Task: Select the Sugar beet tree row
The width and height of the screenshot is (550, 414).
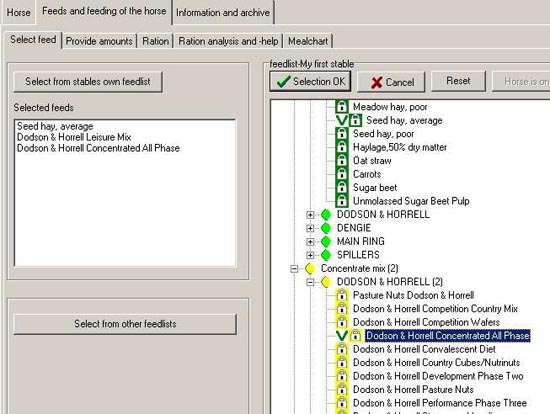Action: [x=375, y=188]
